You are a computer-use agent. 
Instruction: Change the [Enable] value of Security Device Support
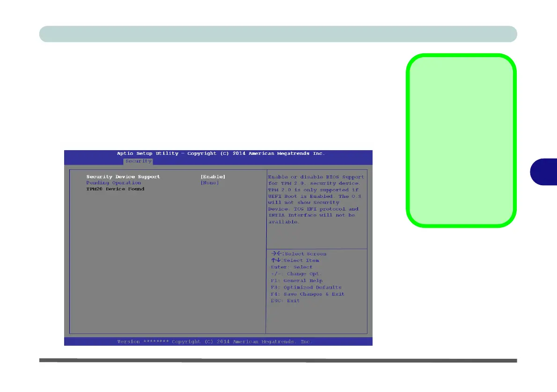click(213, 176)
